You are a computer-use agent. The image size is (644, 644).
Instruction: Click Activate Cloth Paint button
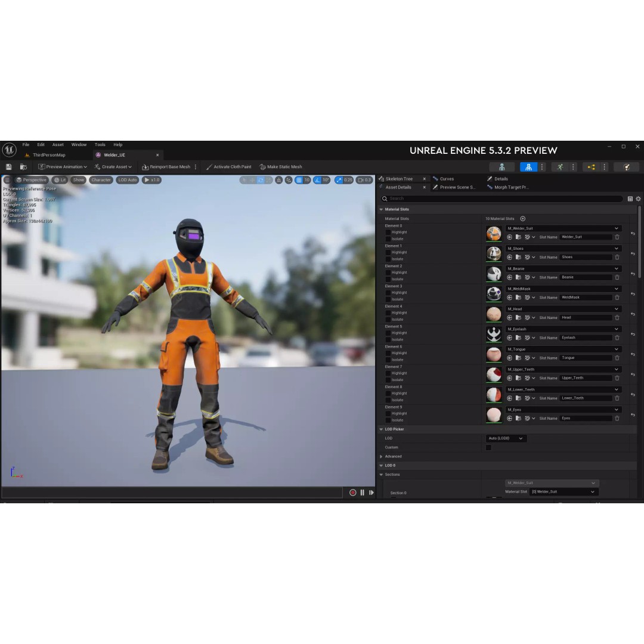tap(229, 167)
